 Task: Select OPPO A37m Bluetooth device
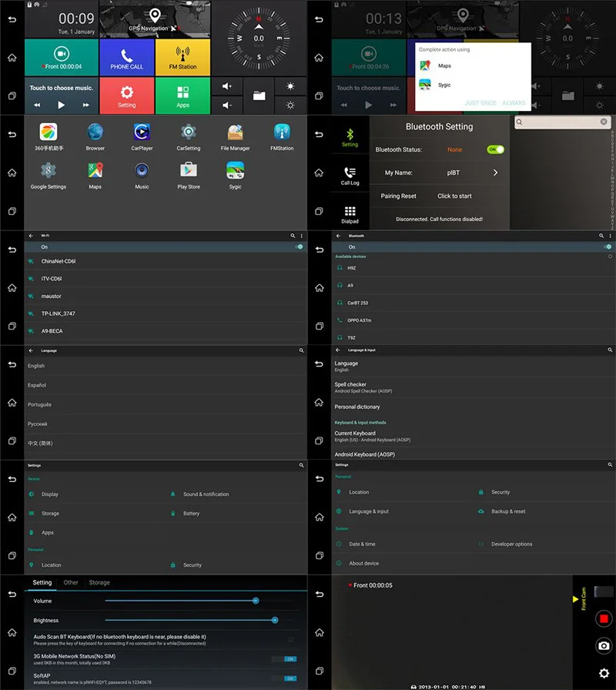[474, 320]
